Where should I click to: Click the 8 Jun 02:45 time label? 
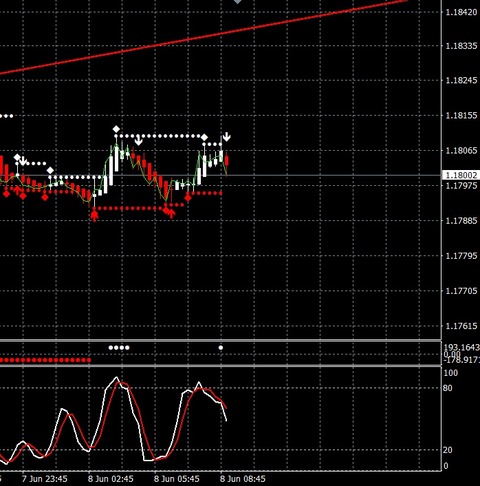111,479
